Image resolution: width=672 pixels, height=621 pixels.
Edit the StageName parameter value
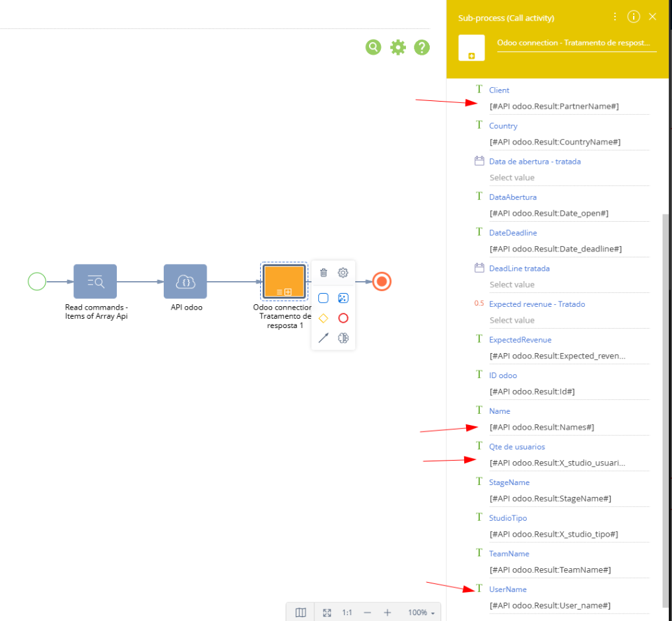(x=569, y=498)
